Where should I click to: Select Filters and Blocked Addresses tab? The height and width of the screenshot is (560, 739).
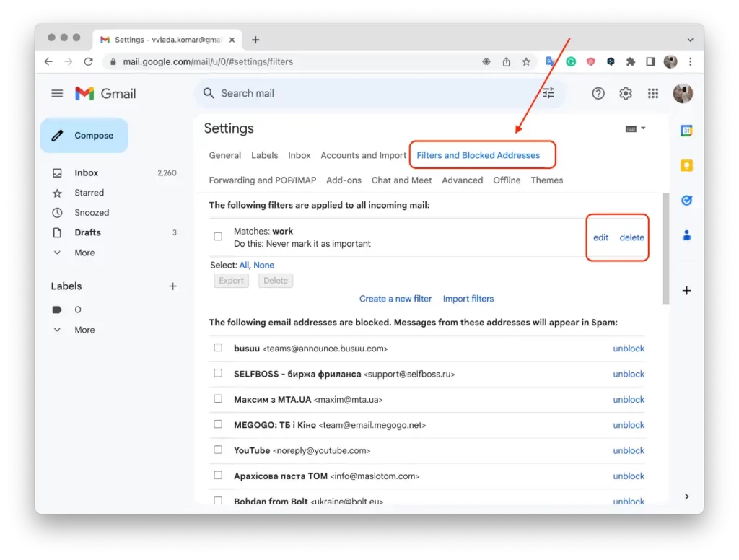pos(478,156)
